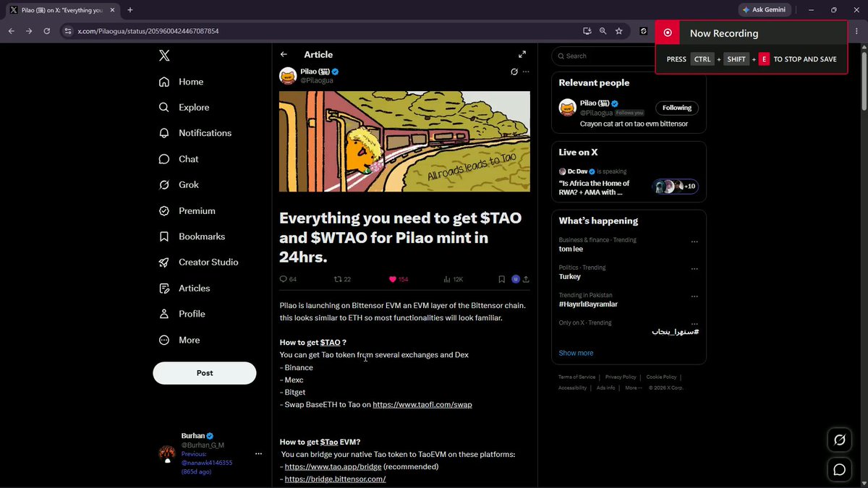Go back using the Article back arrow
The height and width of the screenshot is (488, 868).
tap(284, 54)
